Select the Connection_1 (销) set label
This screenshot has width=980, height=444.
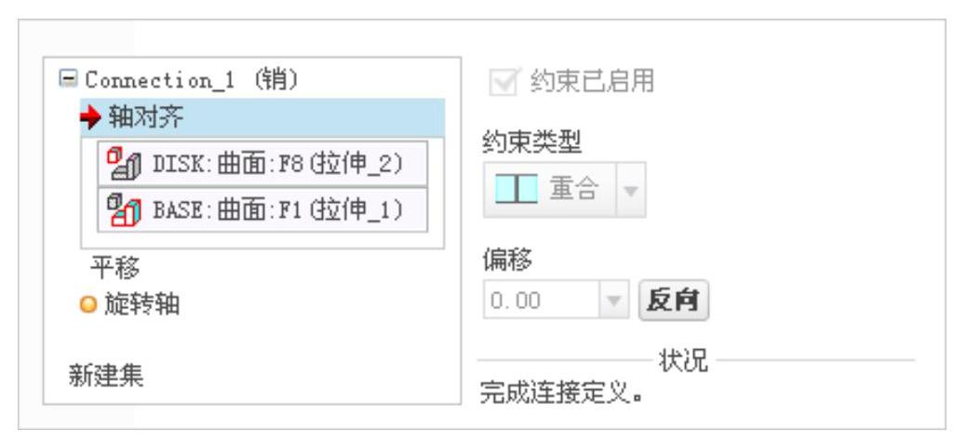193,80
